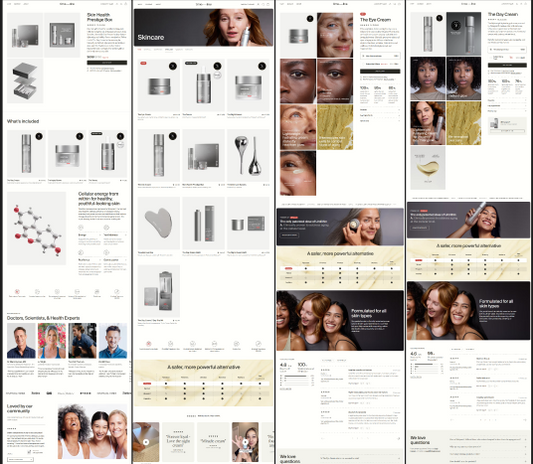
Task: Click the outlined button in the Day Cream dark banner
Action: pos(419,227)
